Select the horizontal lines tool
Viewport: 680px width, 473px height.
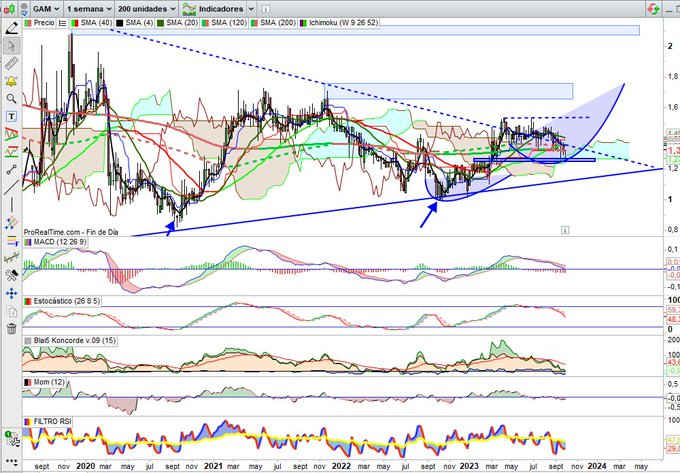click(x=12, y=241)
